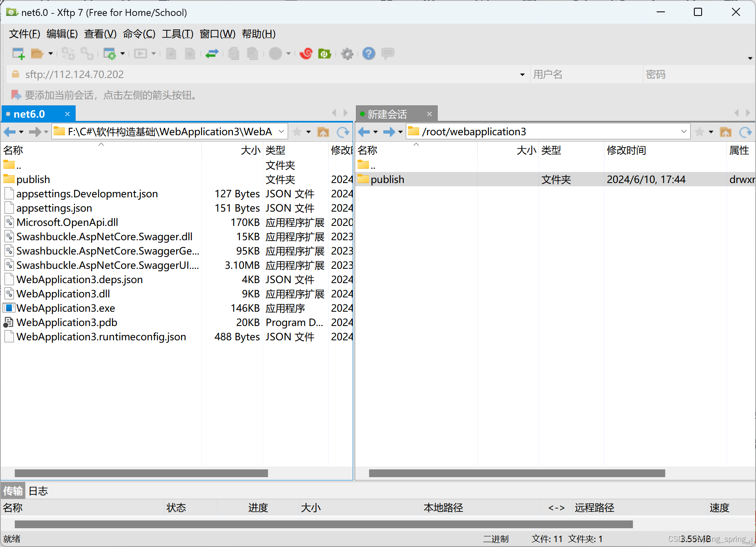Expand the session properties dropdown arrow
756x547 pixels.
123,54
